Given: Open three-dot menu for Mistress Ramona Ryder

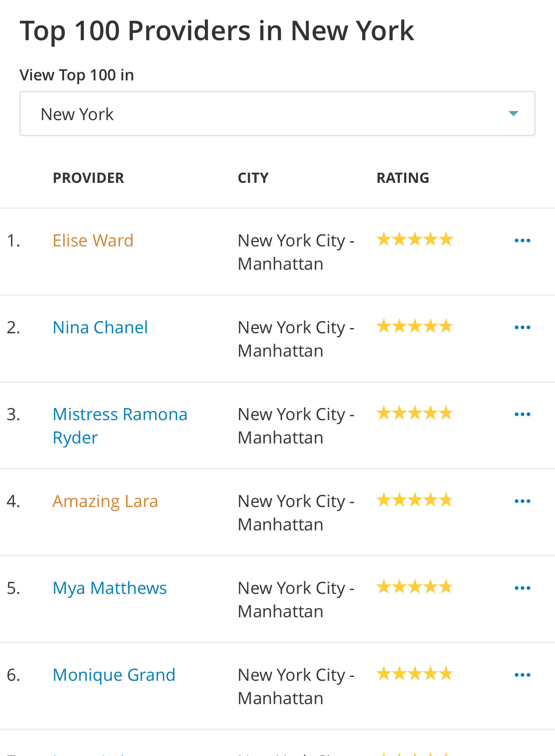Looking at the screenshot, I should click(x=522, y=414).
